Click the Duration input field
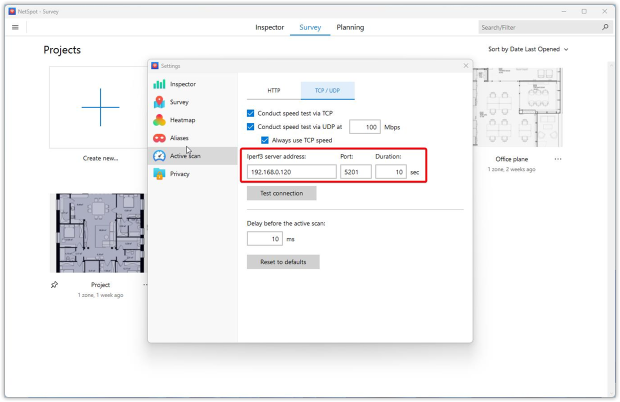Viewport: 620px width, 402px height. point(391,172)
